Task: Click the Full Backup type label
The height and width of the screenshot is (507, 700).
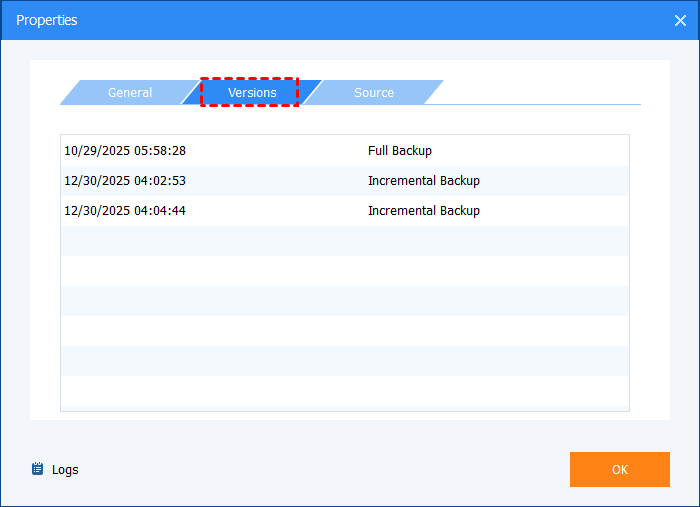Action: (399, 151)
